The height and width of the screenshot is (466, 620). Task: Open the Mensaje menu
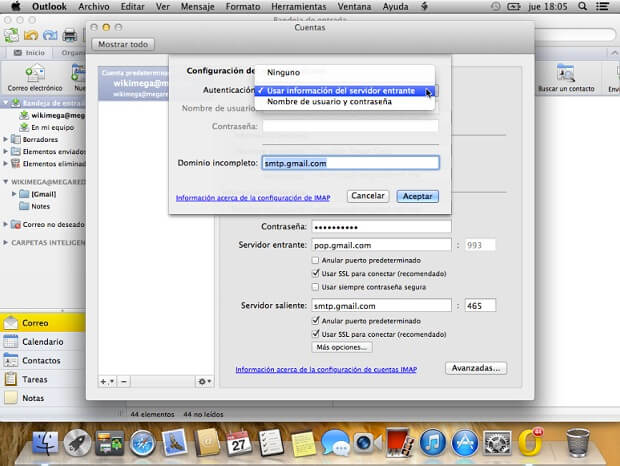[197, 7]
